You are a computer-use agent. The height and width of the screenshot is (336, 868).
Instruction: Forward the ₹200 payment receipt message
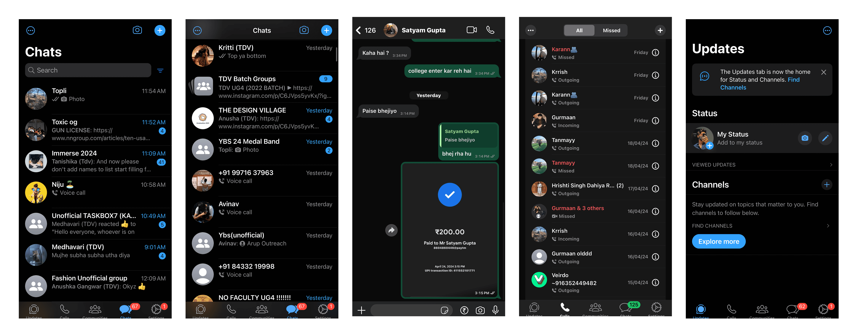pos(391,230)
